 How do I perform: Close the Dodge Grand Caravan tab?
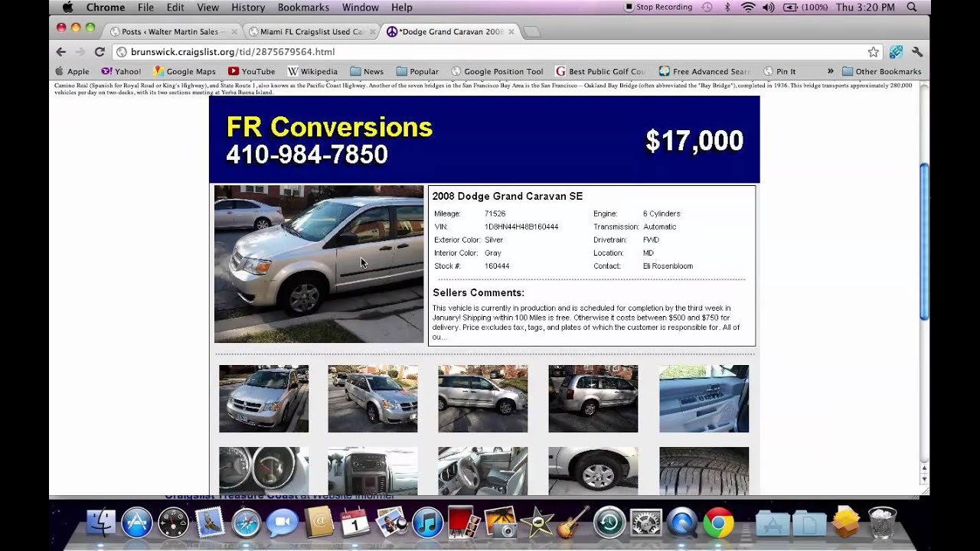click(x=511, y=32)
